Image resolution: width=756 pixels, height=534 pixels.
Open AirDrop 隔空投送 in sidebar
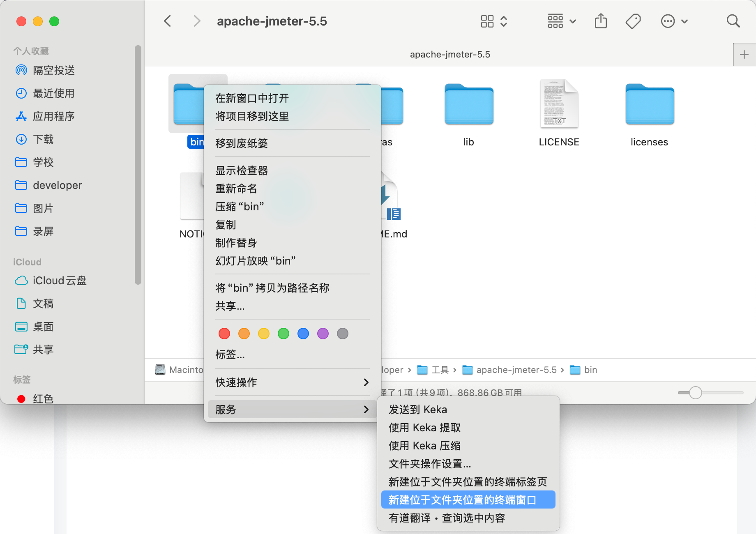(45, 70)
